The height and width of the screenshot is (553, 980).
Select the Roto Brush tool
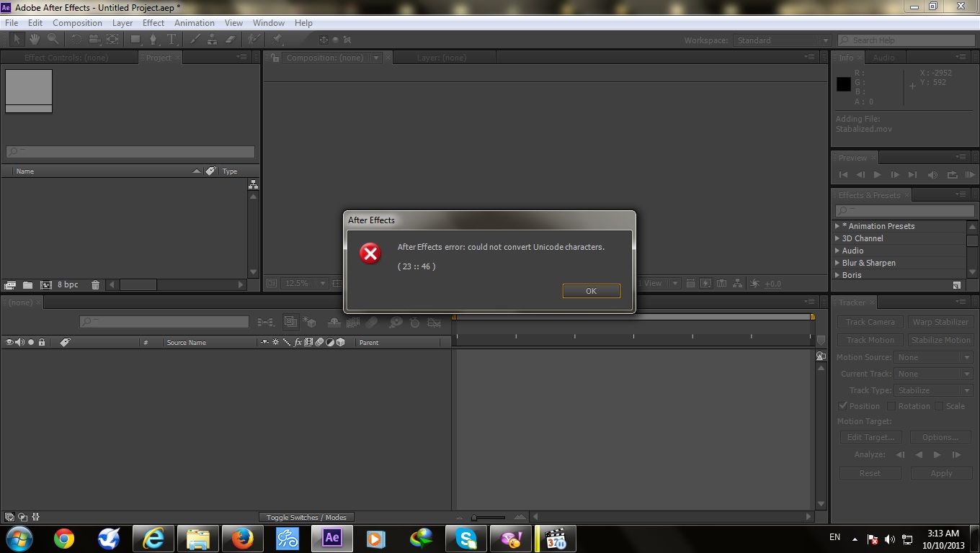pos(254,40)
